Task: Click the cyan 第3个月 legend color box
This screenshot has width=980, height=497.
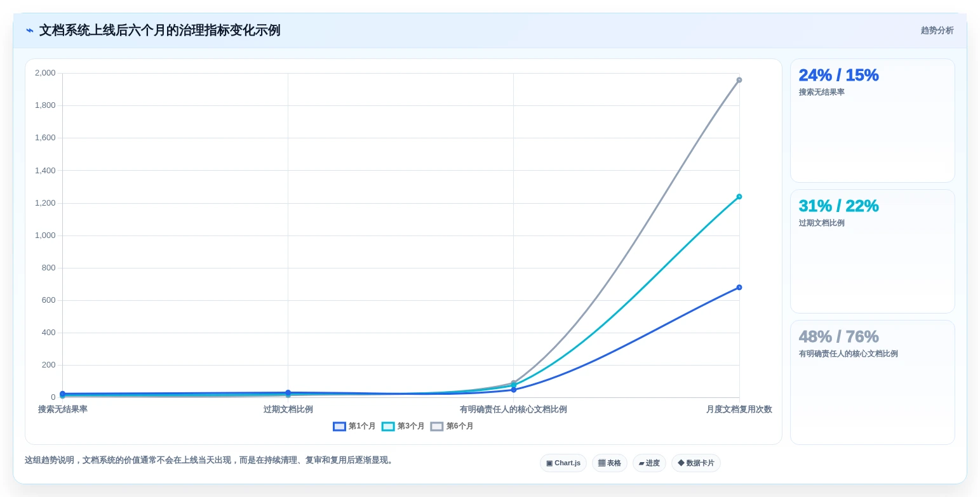Action: 389,427
